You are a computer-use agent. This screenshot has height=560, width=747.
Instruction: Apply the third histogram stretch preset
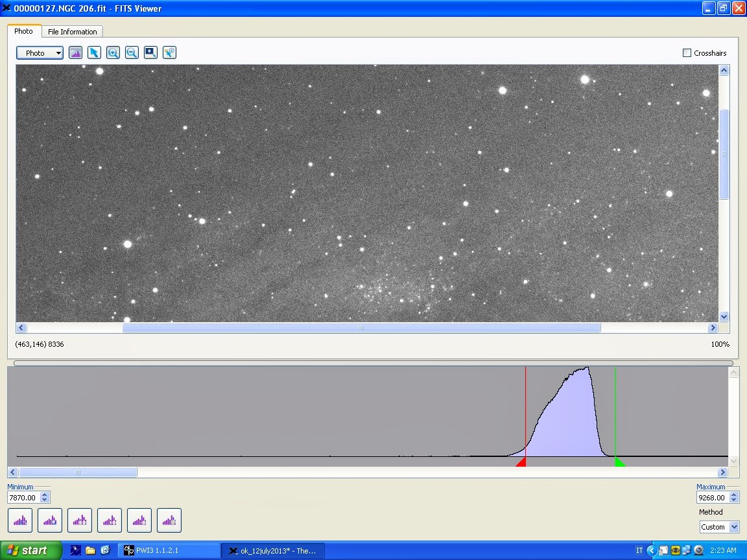coord(80,520)
